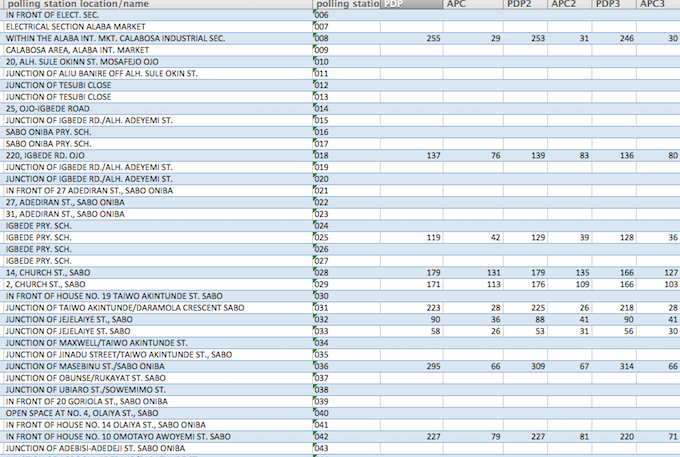This screenshot has width=680, height=457.
Task: Click polling station code 024
Action: pos(347,225)
